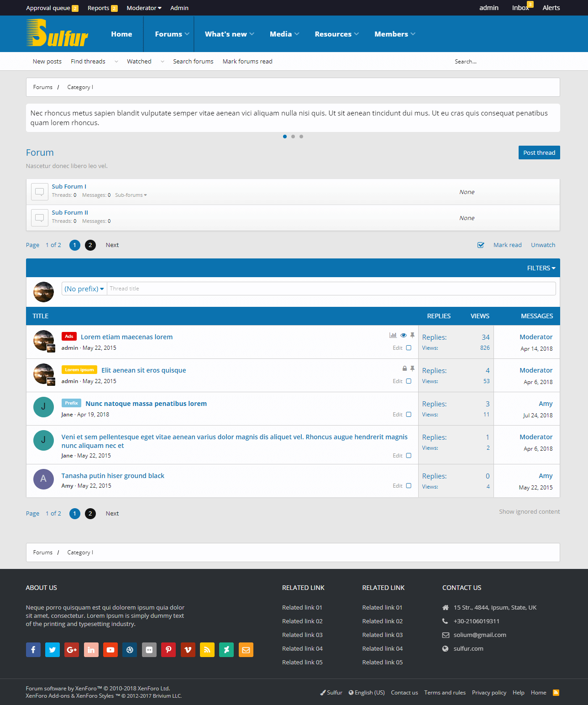Click the pin icon on Elit aenean thread
Viewport: 588px width, 705px height.
(412, 368)
